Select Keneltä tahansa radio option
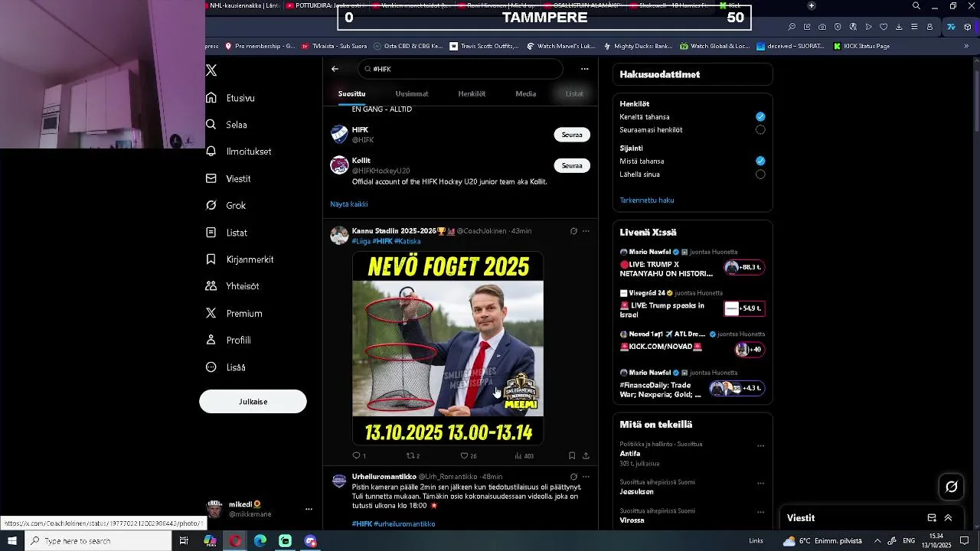 tap(760, 117)
